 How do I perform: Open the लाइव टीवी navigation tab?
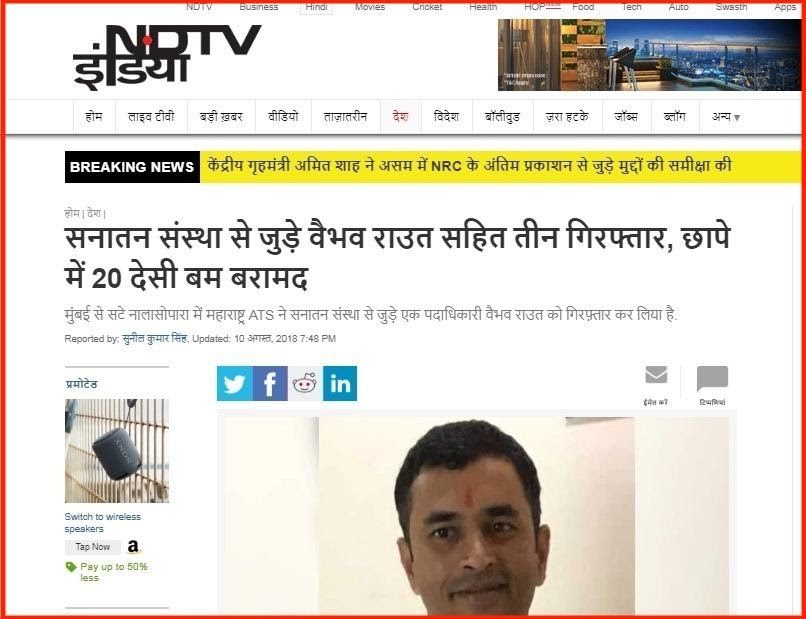pos(151,117)
